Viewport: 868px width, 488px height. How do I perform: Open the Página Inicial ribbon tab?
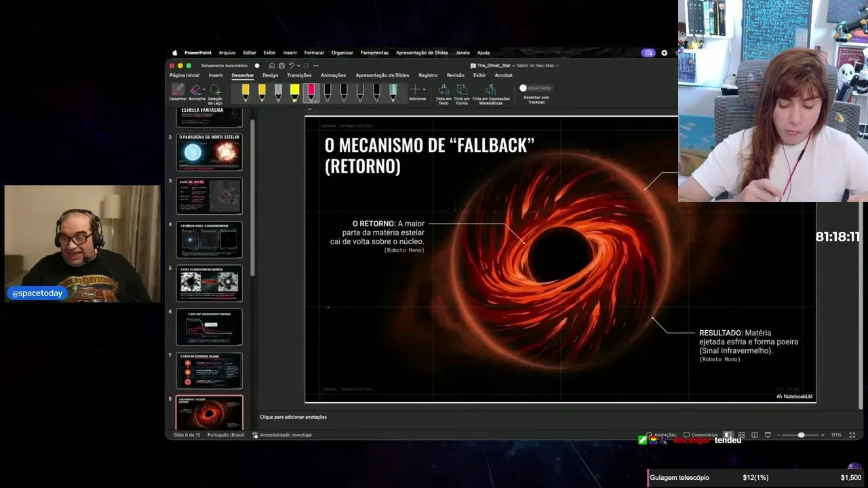point(184,75)
